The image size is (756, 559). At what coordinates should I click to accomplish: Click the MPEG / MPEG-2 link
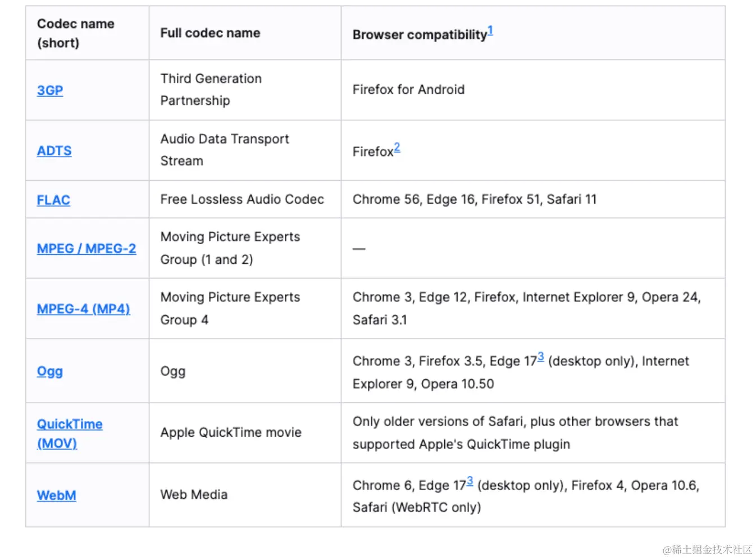(86, 249)
